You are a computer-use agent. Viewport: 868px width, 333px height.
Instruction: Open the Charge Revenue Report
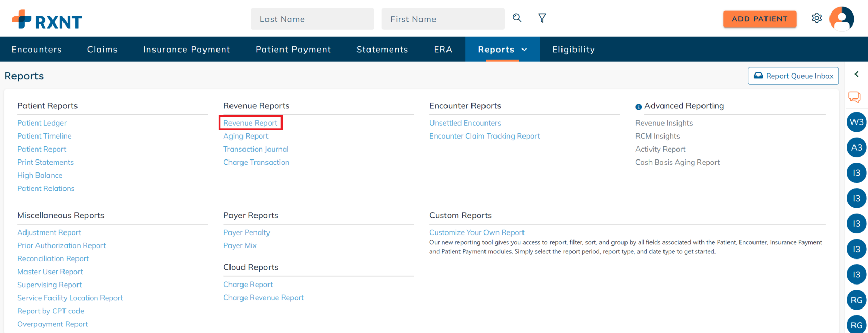(x=263, y=298)
